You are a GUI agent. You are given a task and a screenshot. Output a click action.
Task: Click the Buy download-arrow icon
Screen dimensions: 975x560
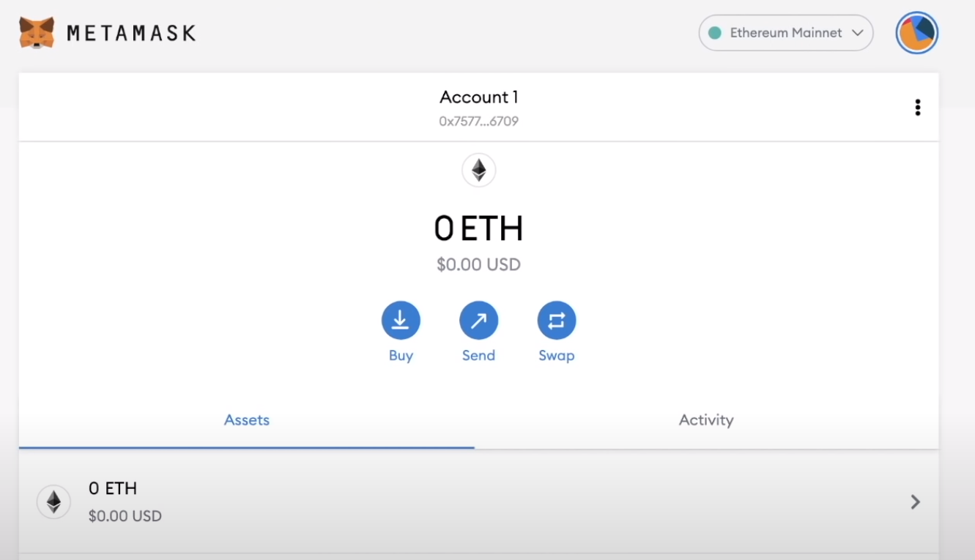401,321
